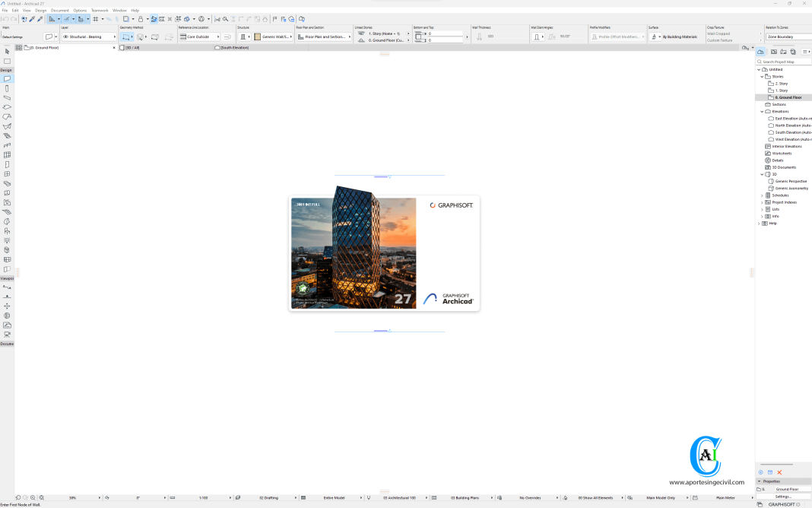Open the Teamwork menu
The image size is (812, 508).
100,10
